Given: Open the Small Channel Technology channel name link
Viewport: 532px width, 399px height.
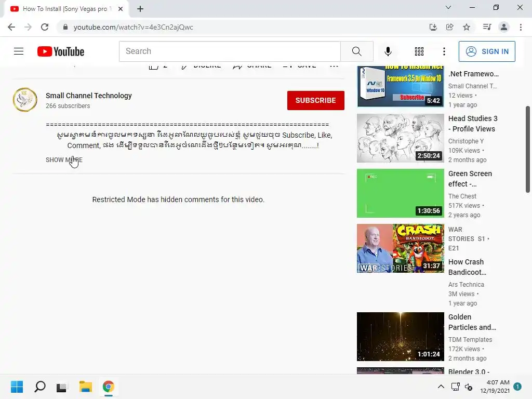Looking at the screenshot, I should [x=88, y=96].
